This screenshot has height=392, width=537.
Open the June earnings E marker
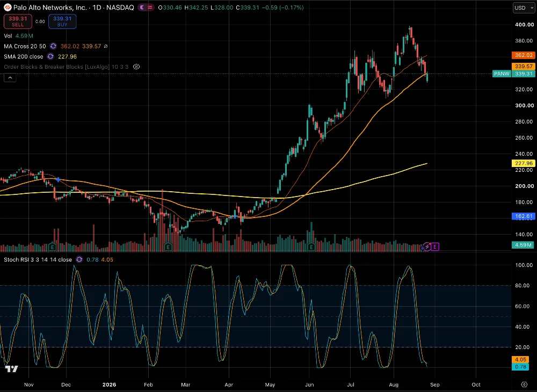(x=311, y=246)
